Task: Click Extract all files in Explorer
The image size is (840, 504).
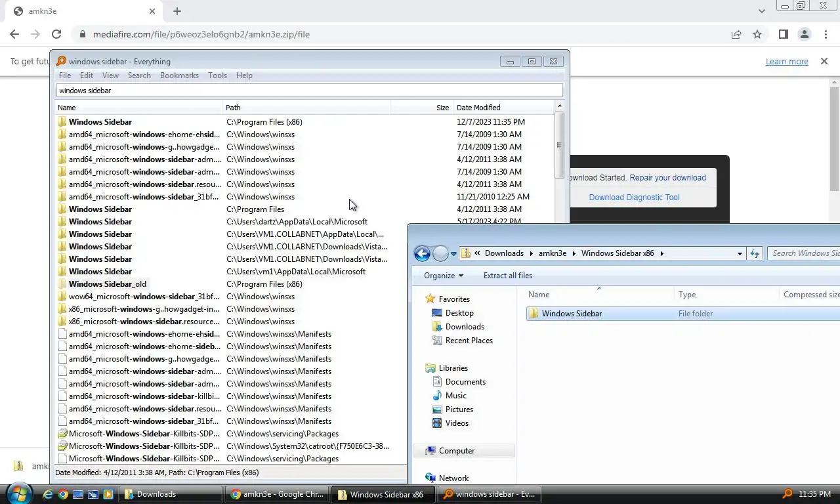Action: pos(508,276)
